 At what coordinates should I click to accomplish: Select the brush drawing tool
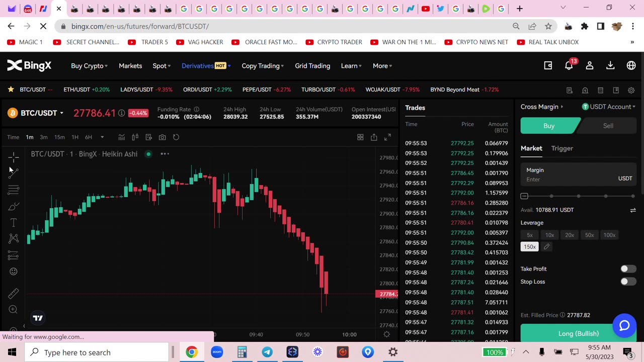pyautogui.click(x=14, y=206)
